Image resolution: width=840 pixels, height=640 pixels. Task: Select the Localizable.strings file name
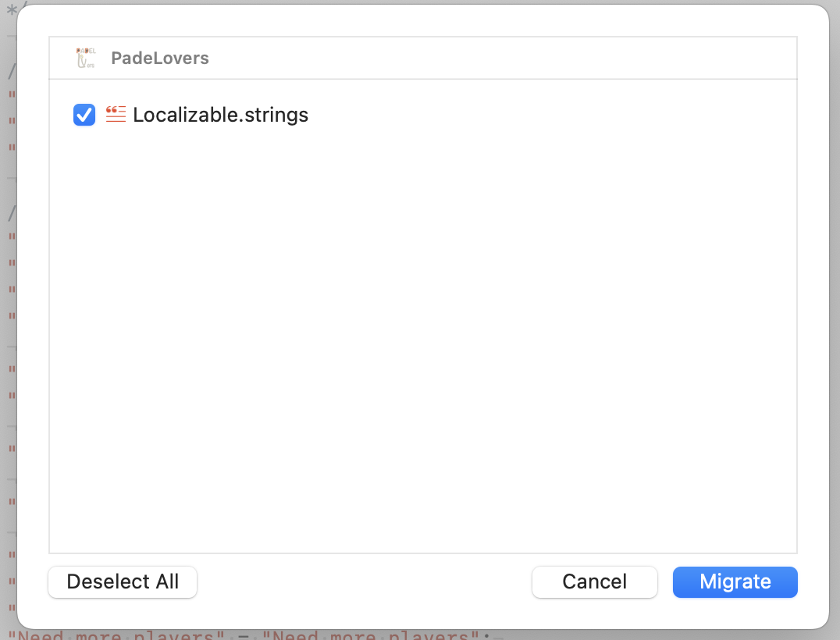click(220, 115)
